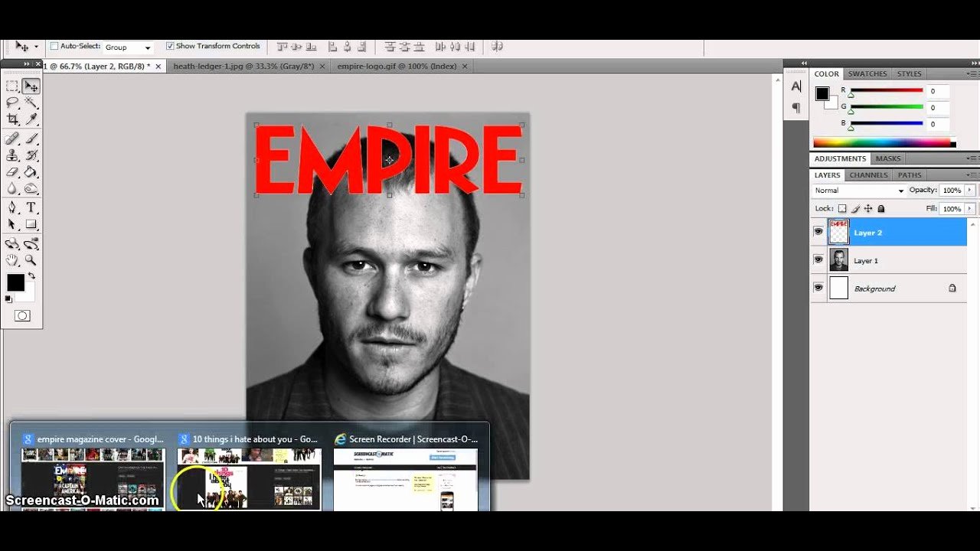
Task: Hide Layer 1 with eye icon
Action: click(818, 260)
